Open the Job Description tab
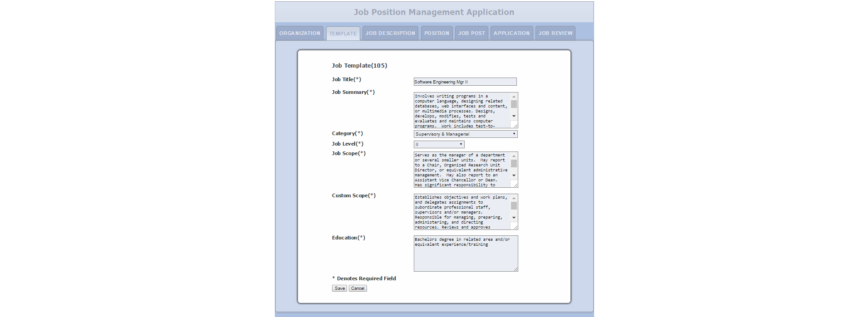The image size is (868, 317). [390, 33]
